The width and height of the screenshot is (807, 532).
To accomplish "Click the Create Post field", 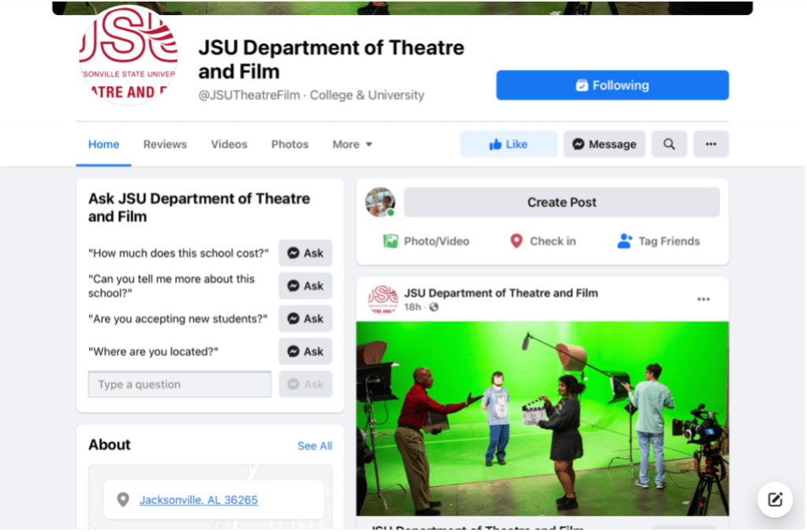I will [x=561, y=202].
